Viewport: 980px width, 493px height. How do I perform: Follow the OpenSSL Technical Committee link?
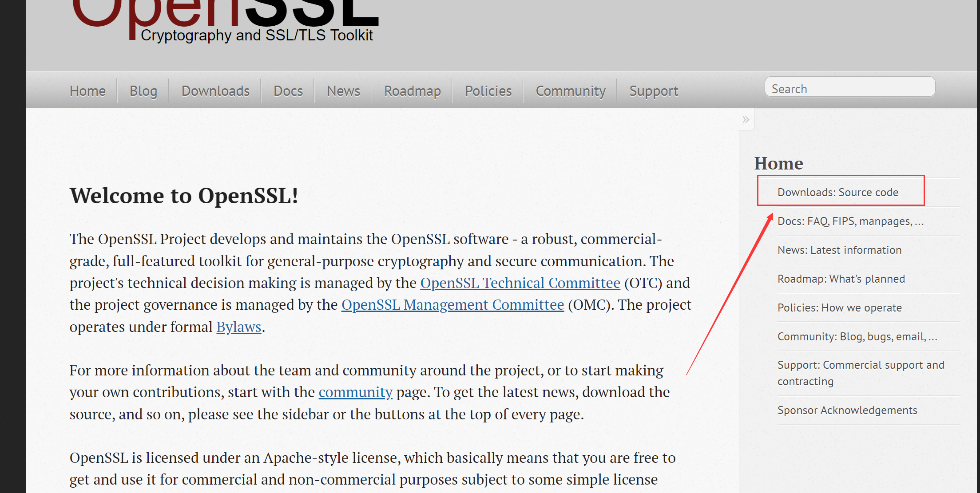520,283
